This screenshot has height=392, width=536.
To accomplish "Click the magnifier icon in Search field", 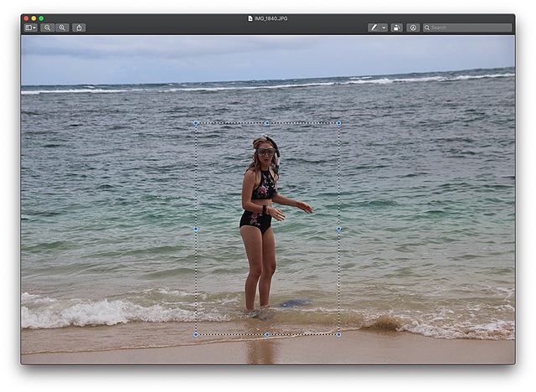I will pos(427,28).
